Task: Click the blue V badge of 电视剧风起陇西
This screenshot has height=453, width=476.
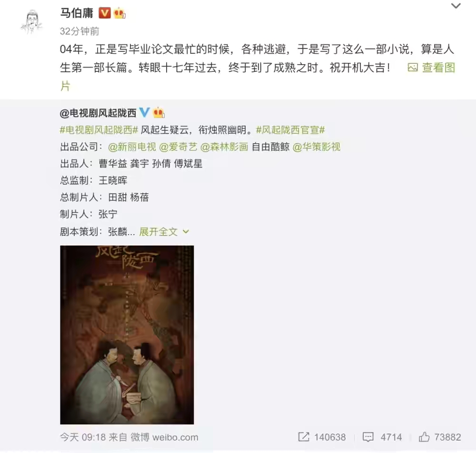Action: pos(145,113)
